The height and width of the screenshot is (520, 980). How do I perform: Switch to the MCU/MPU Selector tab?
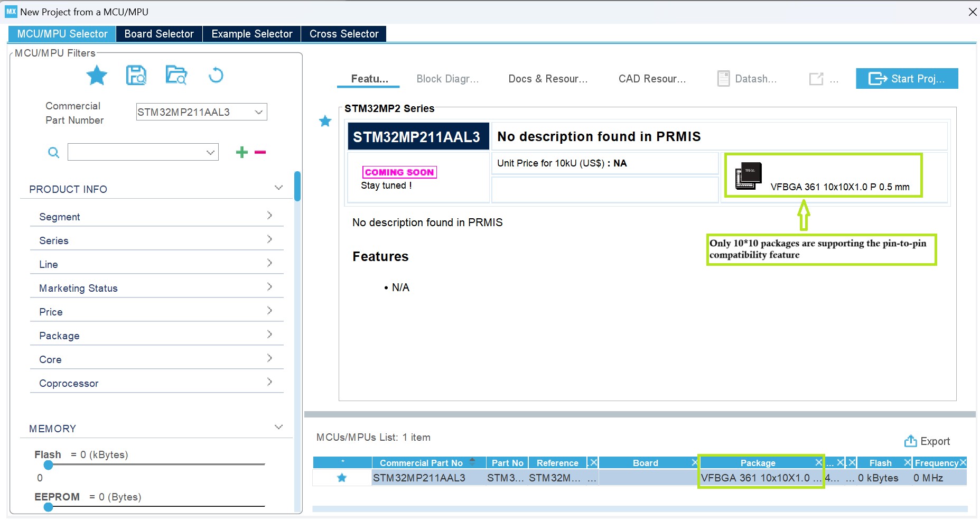pos(62,34)
